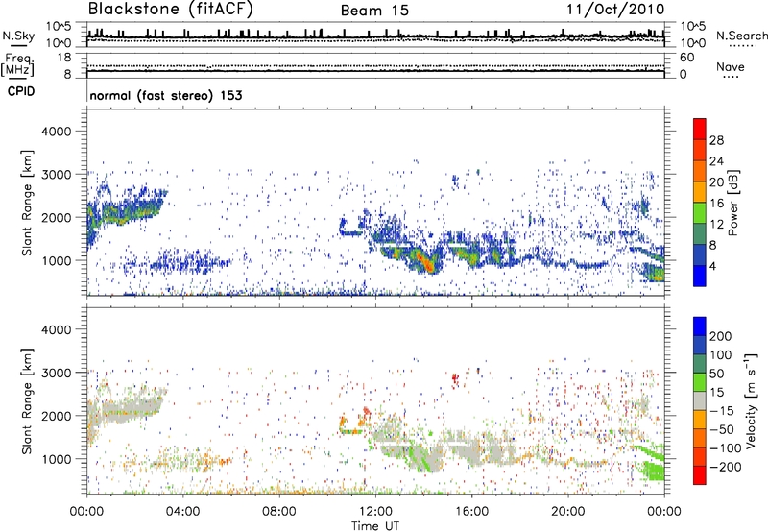Image resolution: width=768 pixels, height=532 pixels.
Task: Click the '16:00' time axis tick label
Action: pyautogui.click(x=471, y=512)
